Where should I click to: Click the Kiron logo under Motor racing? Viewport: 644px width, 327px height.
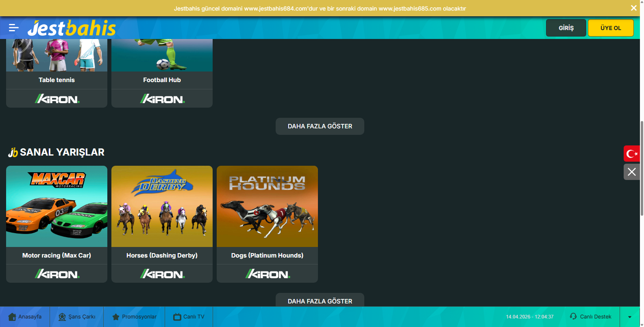[x=57, y=274]
